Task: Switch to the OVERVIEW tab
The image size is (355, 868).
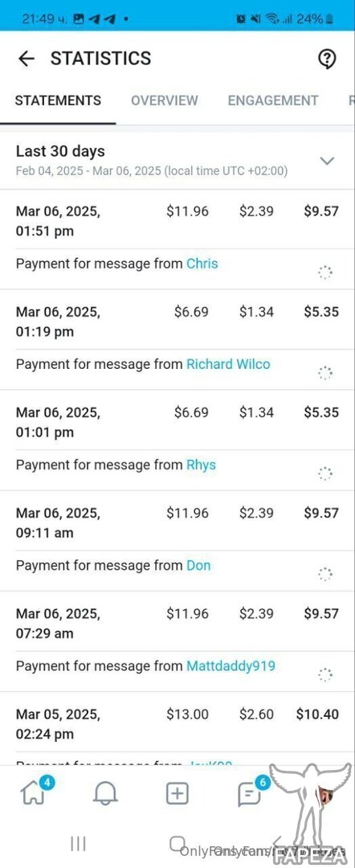Action: point(164,100)
